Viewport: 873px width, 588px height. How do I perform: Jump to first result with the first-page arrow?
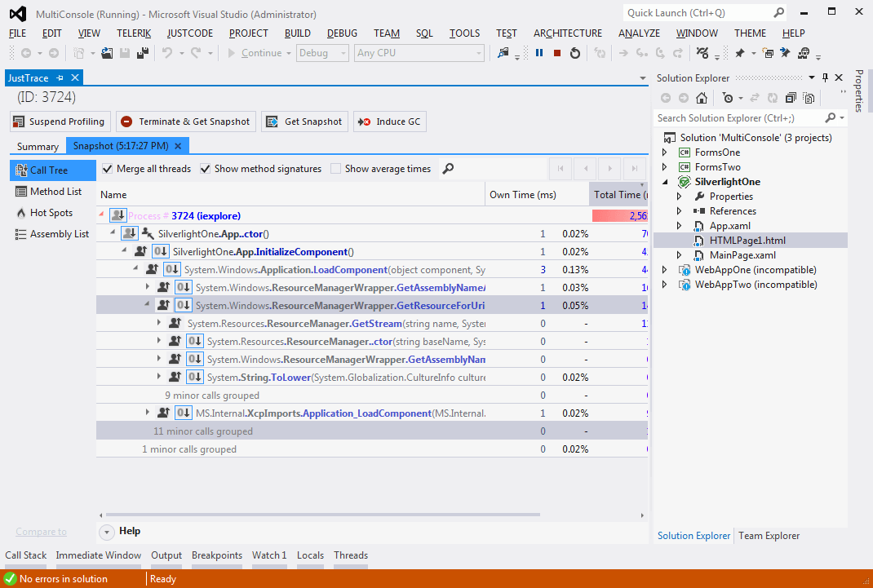[561, 169]
